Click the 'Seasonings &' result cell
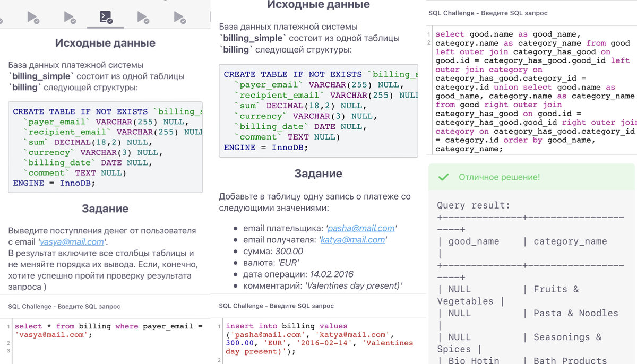The height and width of the screenshot is (364, 637). [567, 337]
